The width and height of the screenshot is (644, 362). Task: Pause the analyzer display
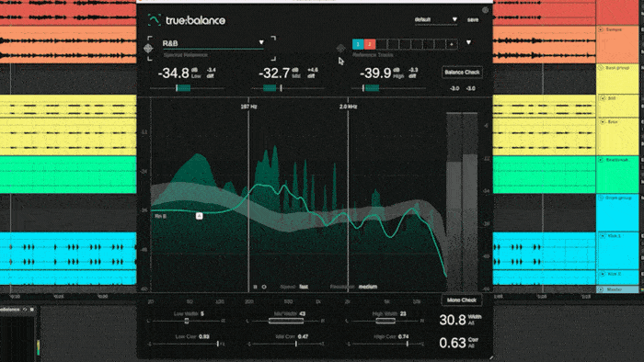pos(256,287)
